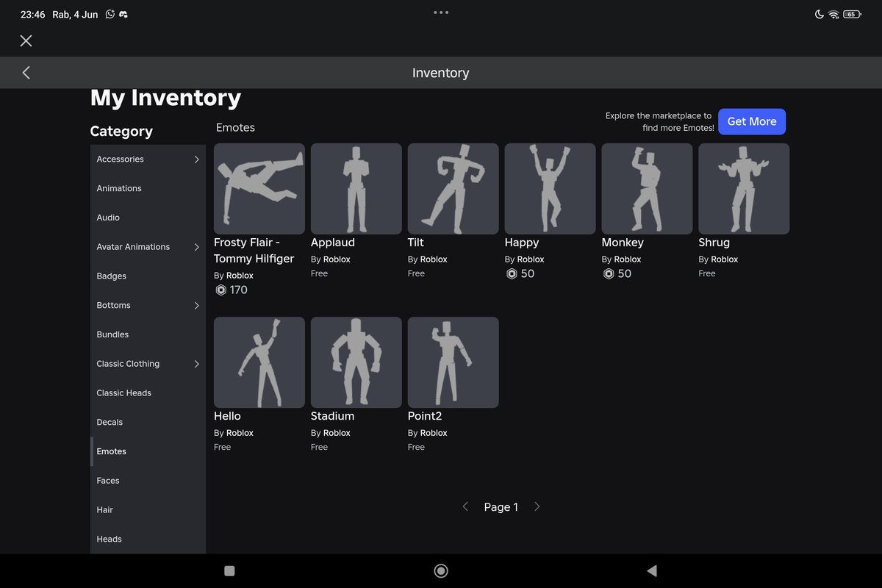Click the Roblox creator link under Point2
The image size is (882, 588).
point(434,433)
